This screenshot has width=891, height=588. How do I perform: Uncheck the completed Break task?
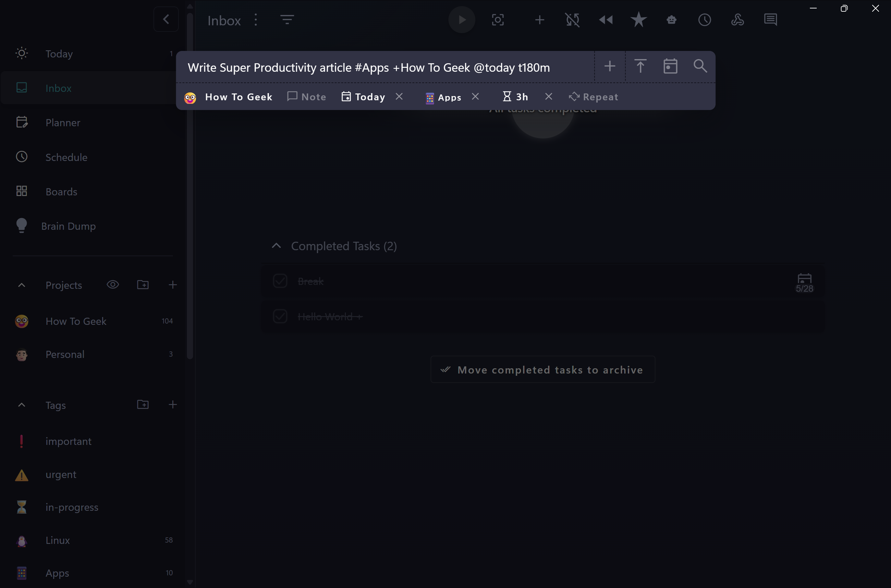(280, 281)
